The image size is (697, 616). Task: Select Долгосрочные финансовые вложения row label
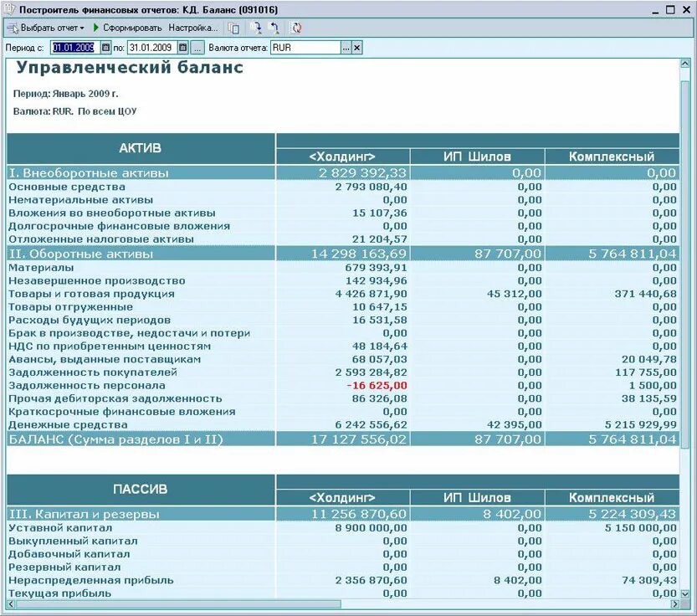click(119, 226)
